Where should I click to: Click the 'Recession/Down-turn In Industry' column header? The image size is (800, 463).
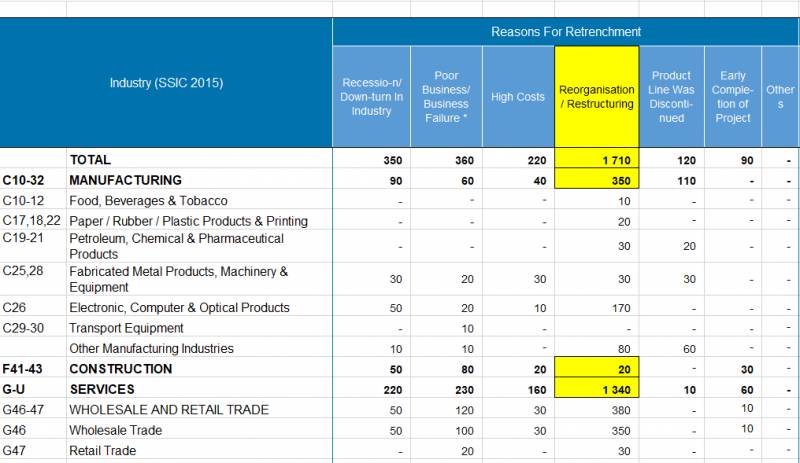point(371,96)
